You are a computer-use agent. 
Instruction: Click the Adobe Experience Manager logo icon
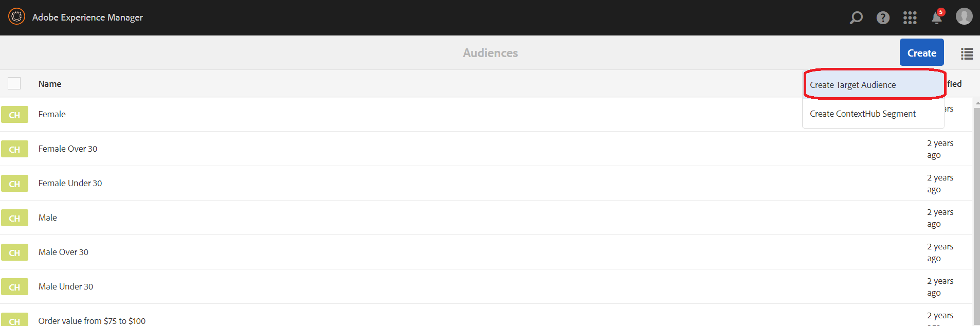tap(16, 17)
